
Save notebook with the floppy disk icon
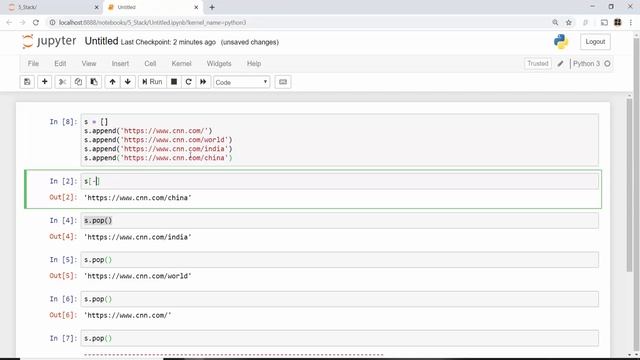27,82
